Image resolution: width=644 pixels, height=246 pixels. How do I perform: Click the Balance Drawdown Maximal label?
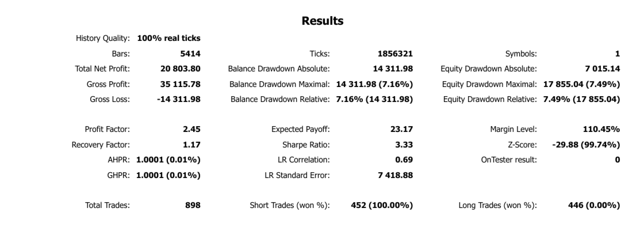coord(279,84)
